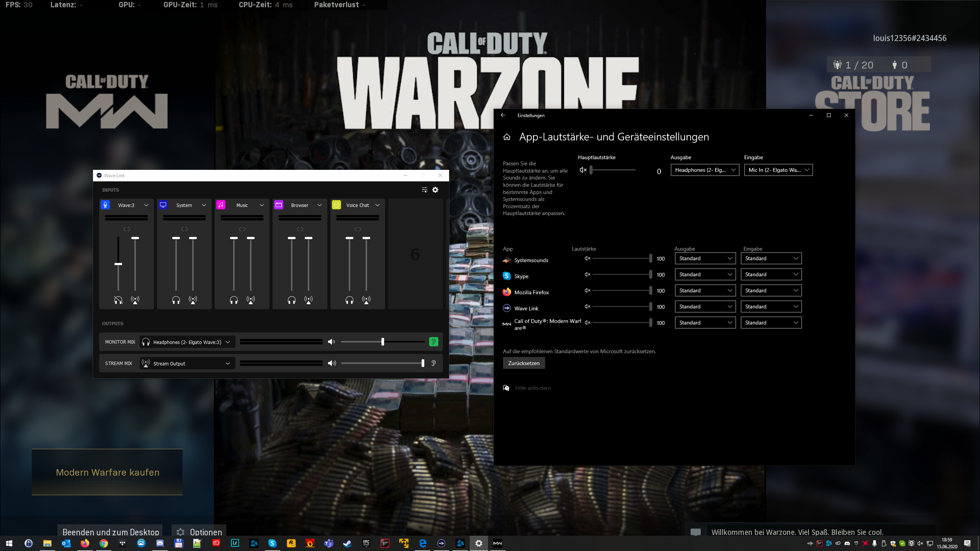Unmute Mozilla Firefox speaker icon
Viewport: 980px width, 551px height.
[x=588, y=291]
